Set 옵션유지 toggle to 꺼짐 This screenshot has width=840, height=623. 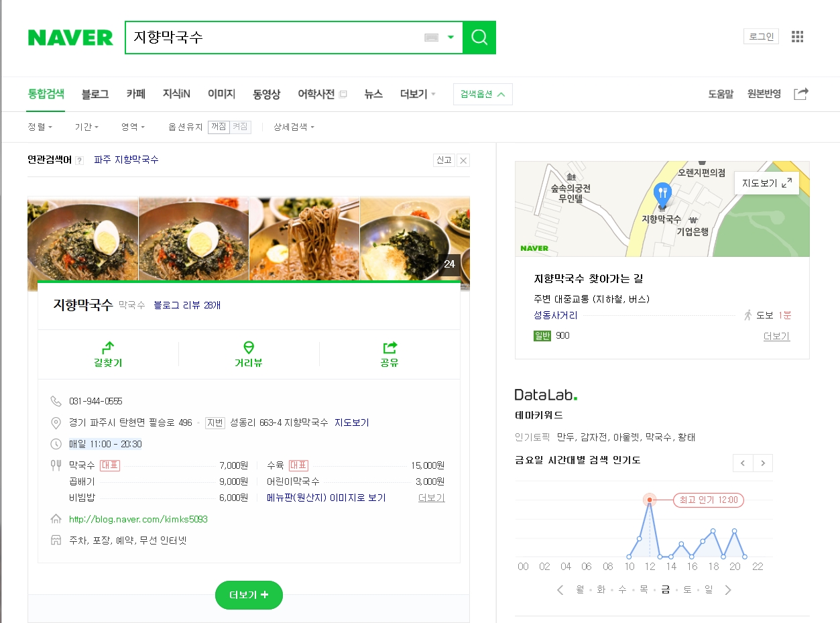[x=219, y=127]
